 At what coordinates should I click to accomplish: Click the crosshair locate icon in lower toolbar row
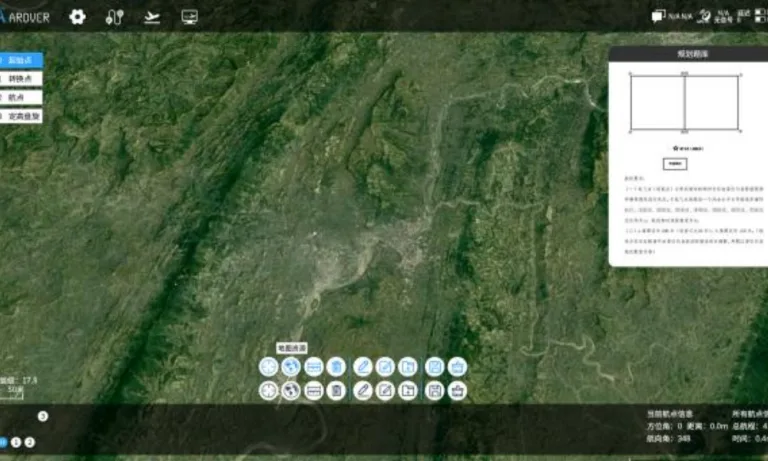point(268,390)
